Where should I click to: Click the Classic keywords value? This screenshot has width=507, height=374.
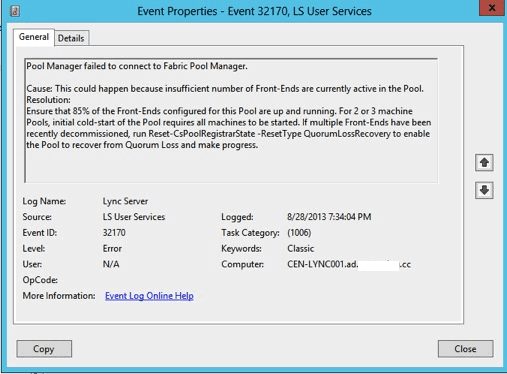(x=301, y=249)
